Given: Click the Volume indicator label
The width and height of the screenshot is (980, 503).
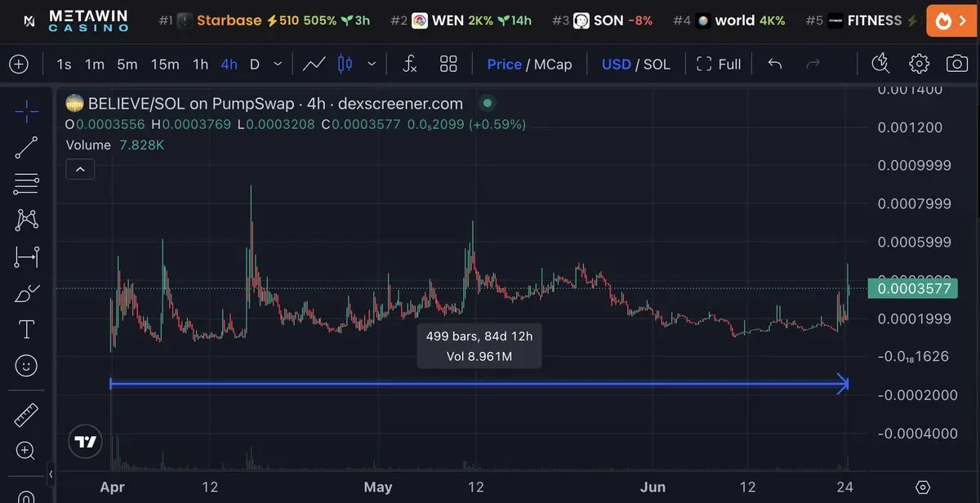Looking at the screenshot, I should 88,145.
